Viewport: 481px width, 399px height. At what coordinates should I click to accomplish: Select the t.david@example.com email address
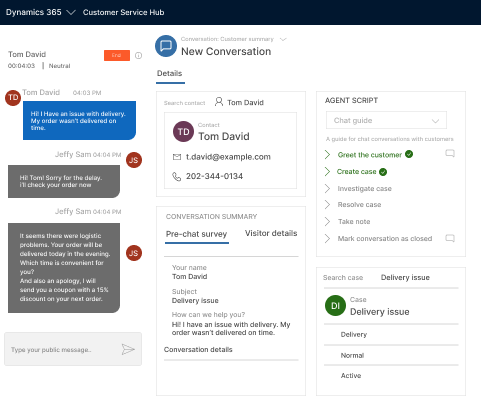pyautogui.click(x=228, y=157)
